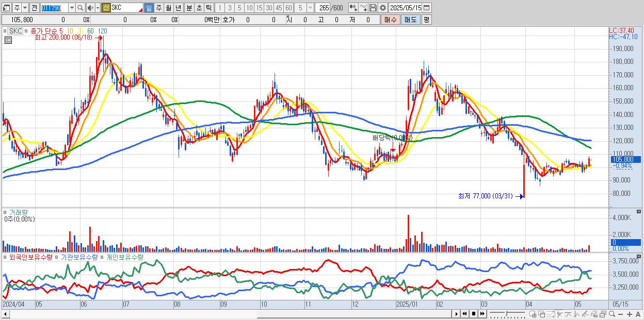Viewport: 644px width, 320px height.
Task: Choose the 60 interval button
Action: (x=288, y=8)
